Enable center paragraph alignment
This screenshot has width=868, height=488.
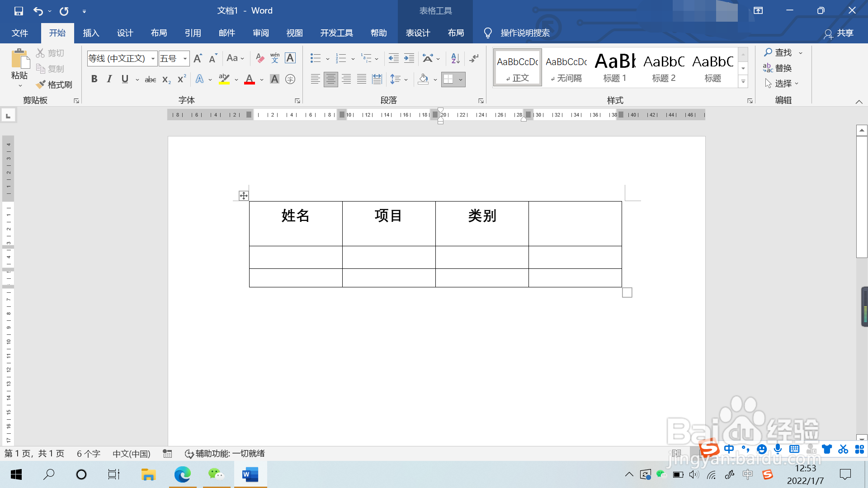coord(330,79)
